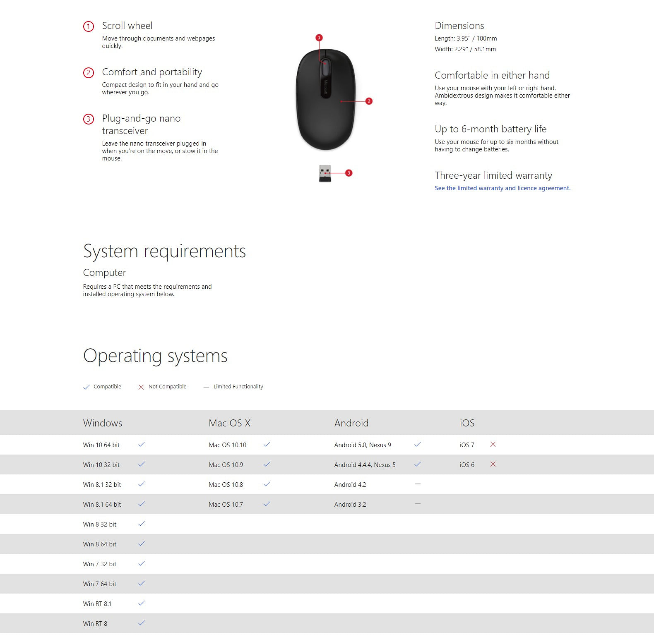The width and height of the screenshot is (654, 644).
Task: Click the checkmark beside Win RT 8.1
Action: pos(142,603)
